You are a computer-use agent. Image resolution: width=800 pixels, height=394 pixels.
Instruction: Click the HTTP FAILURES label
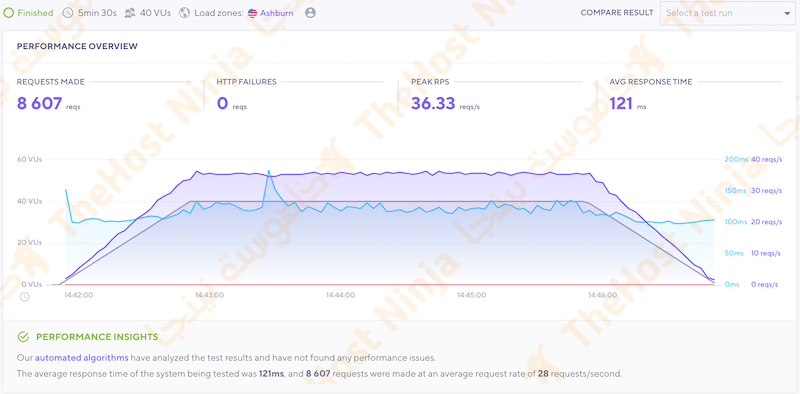[246, 82]
